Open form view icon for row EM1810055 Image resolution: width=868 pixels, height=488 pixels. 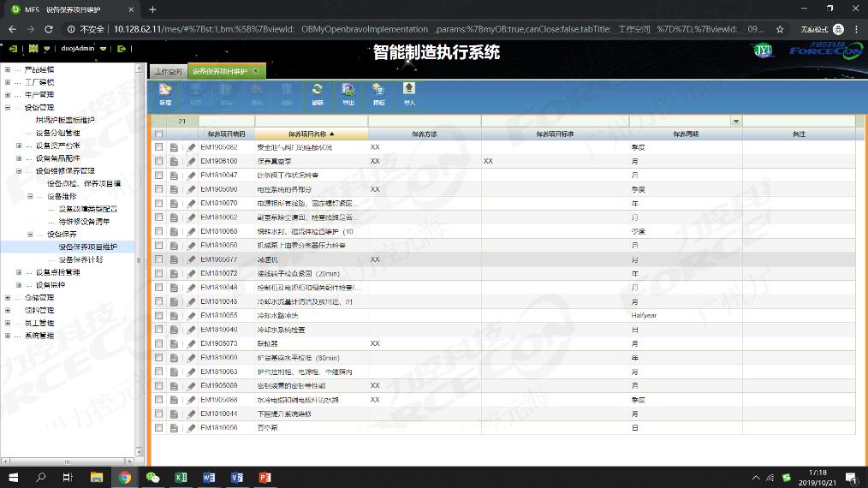(174, 316)
